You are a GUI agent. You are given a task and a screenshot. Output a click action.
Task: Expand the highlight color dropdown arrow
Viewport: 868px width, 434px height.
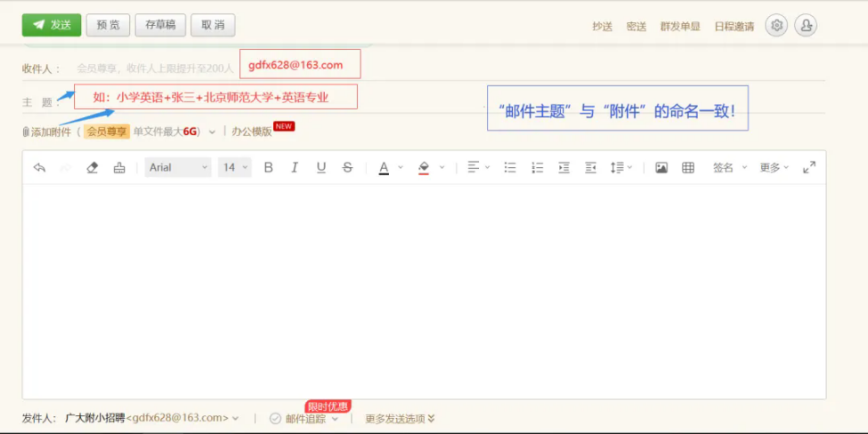[442, 167]
